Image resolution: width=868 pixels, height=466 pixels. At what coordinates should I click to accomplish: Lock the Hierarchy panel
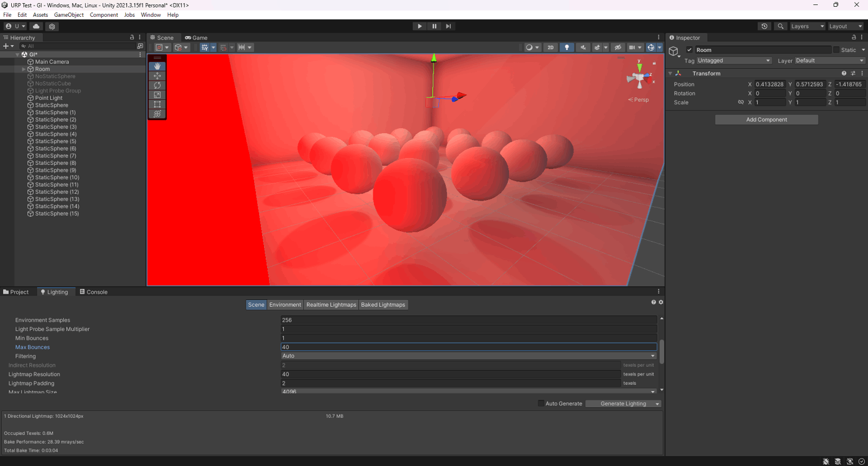point(132,37)
